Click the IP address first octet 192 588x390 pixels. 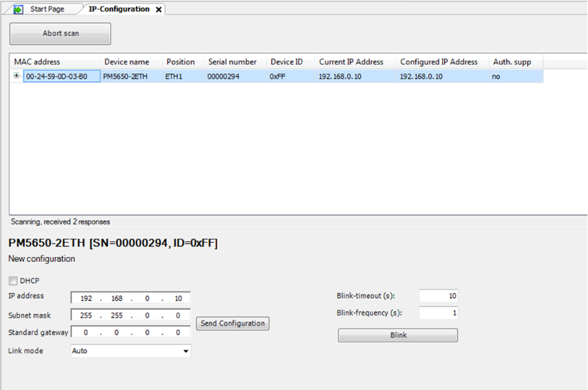[x=86, y=298]
